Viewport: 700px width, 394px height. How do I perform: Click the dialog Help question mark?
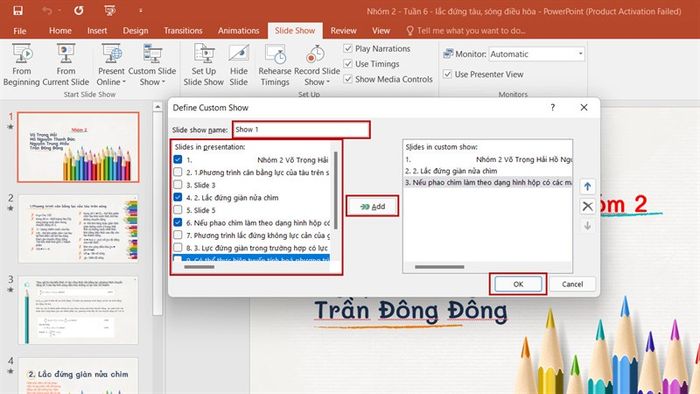click(x=553, y=108)
